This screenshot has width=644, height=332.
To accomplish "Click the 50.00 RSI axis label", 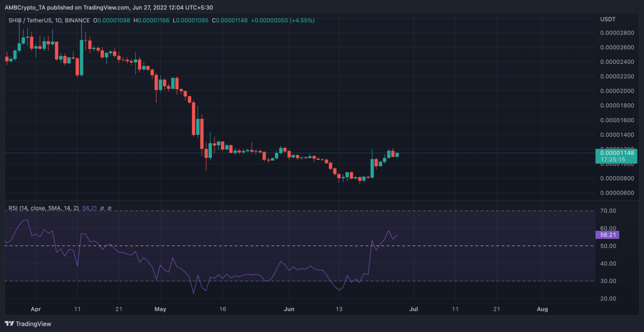I will coord(608,246).
